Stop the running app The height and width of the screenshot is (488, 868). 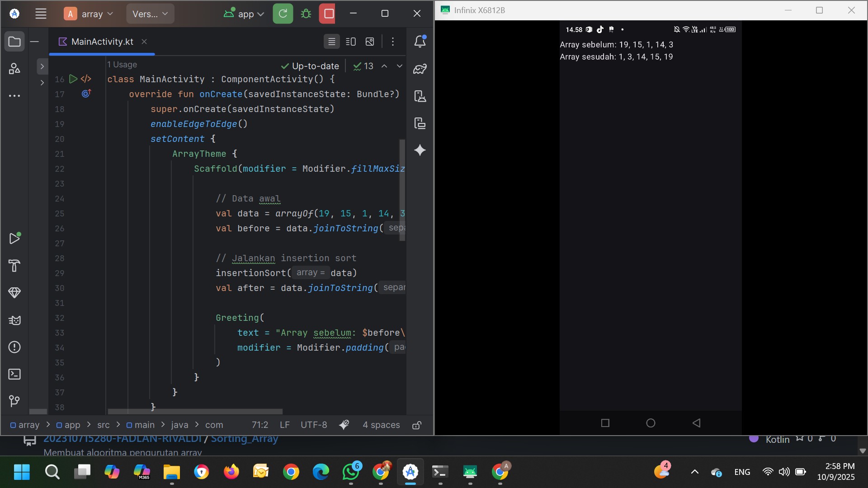pyautogui.click(x=329, y=14)
